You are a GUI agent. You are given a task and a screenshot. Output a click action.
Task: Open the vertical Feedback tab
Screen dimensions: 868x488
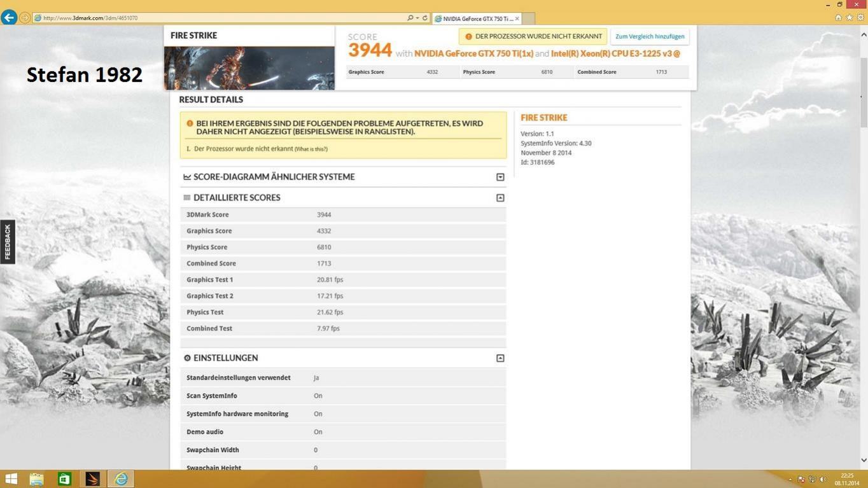click(x=8, y=242)
